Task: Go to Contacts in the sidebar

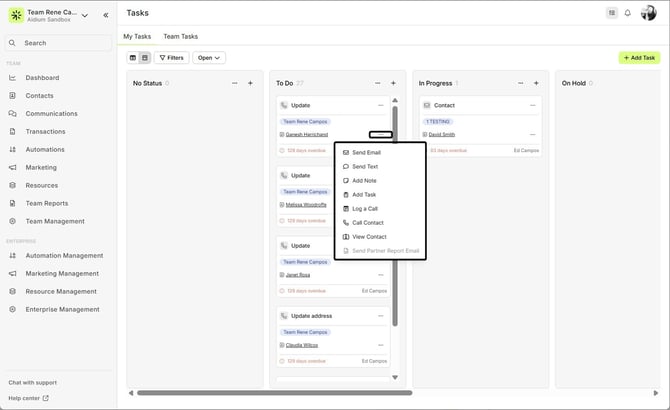Action: [39, 96]
